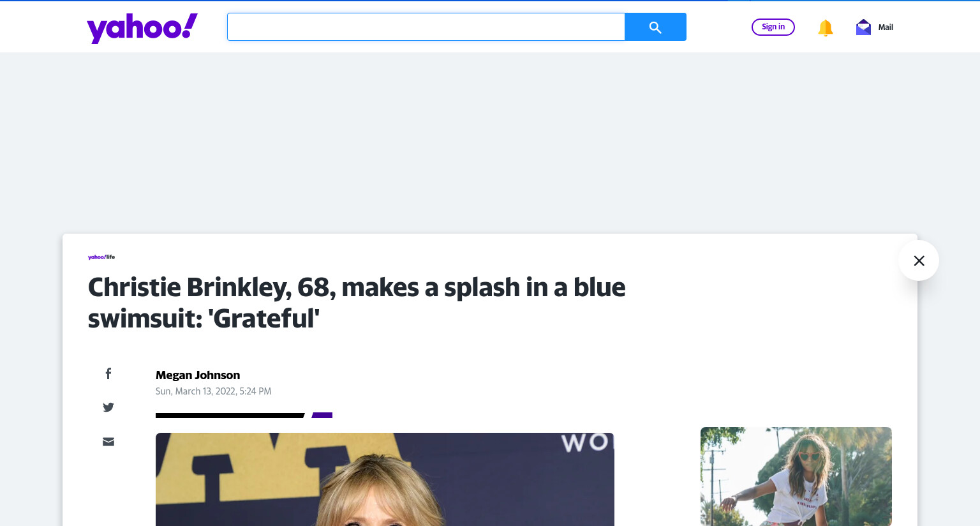The width and height of the screenshot is (980, 526).
Task: Click the article headline about Christie Brinkley
Action: [x=357, y=303]
